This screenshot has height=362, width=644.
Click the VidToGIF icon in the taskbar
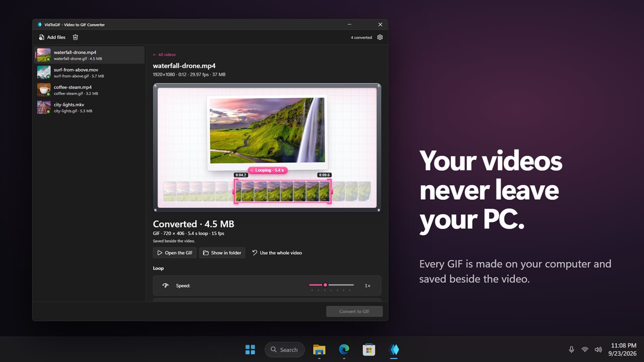(x=394, y=350)
